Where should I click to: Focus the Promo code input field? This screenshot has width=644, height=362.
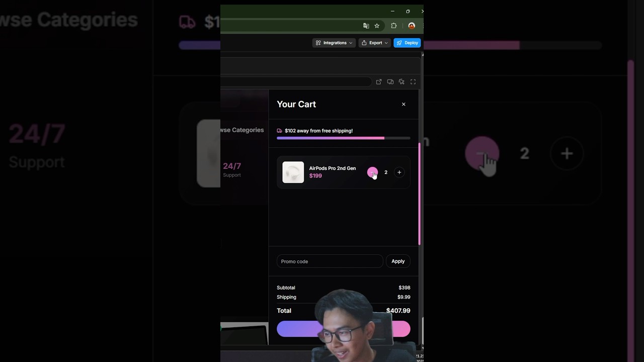[x=330, y=261]
